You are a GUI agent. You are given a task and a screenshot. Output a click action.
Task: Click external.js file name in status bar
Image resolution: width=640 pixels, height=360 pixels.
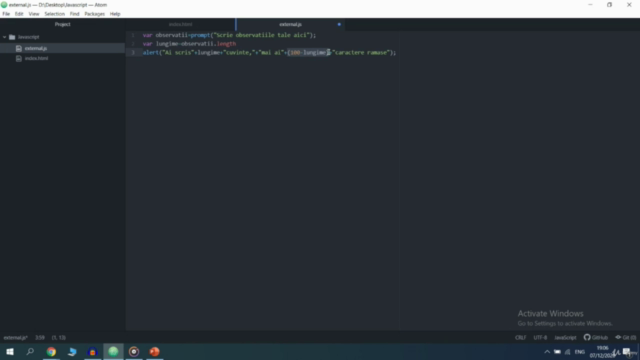[16, 338]
